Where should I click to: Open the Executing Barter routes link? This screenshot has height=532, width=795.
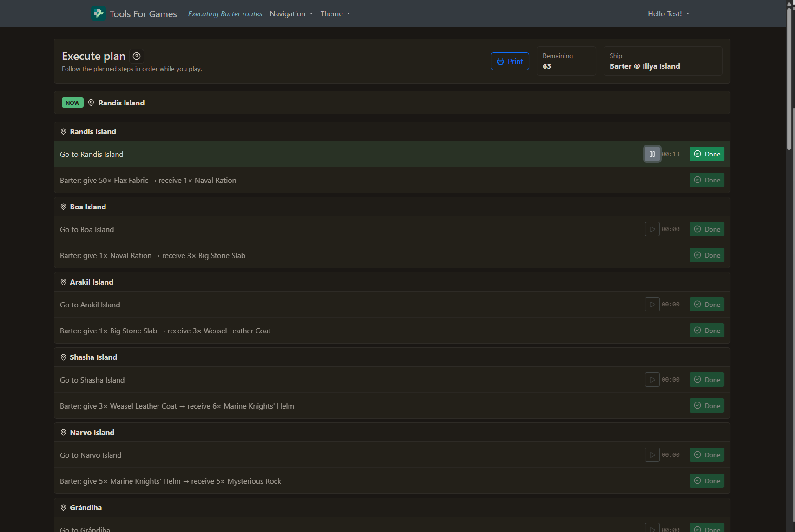point(225,14)
